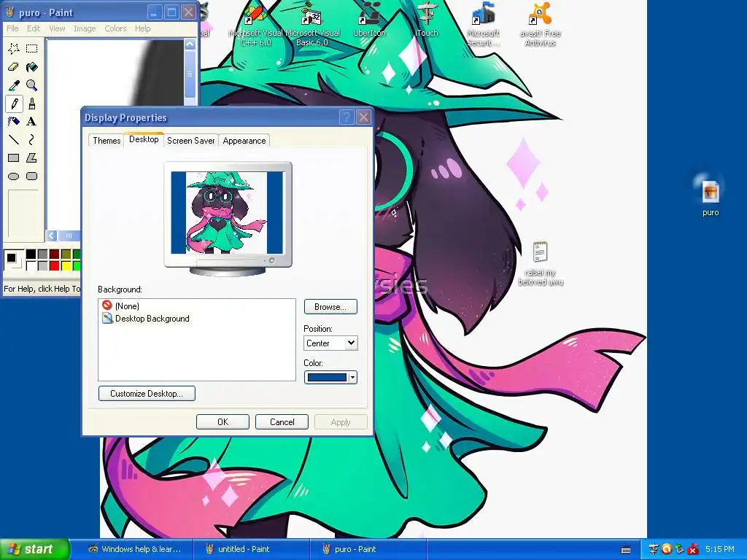This screenshot has height=560, width=747.
Task: Select the Pencil tool in Paint
Action: click(x=14, y=104)
